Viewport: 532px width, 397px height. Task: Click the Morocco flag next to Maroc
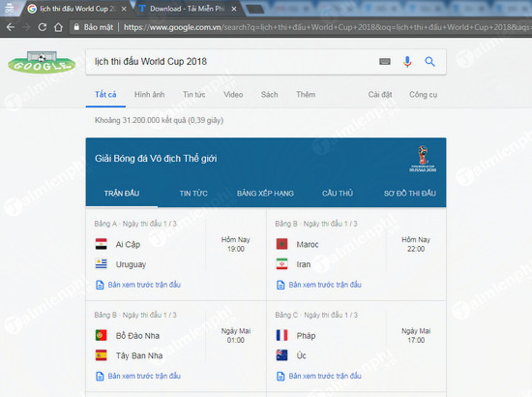[x=281, y=244]
